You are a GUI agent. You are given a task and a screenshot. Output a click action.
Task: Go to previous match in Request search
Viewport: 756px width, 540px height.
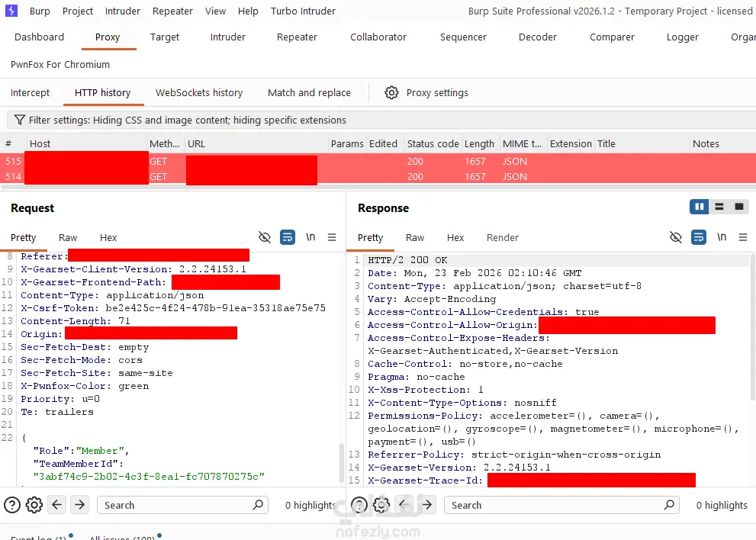click(57, 505)
